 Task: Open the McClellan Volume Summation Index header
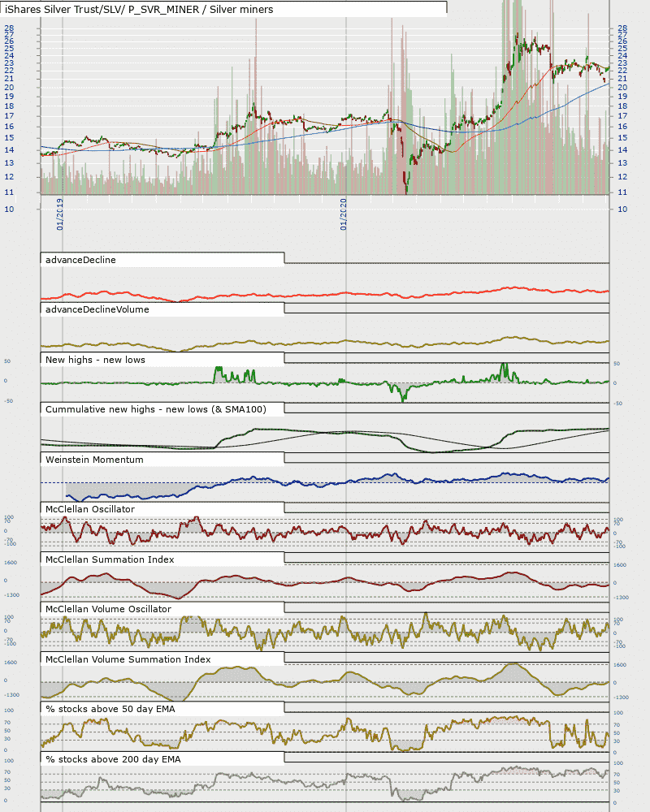[x=128, y=659]
